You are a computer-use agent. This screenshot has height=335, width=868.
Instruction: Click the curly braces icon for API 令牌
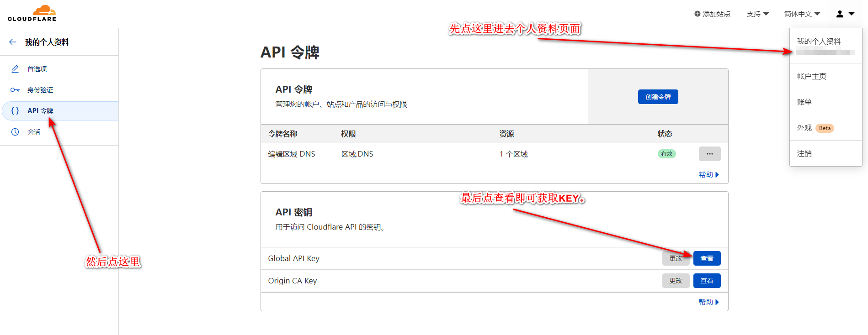pos(15,111)
